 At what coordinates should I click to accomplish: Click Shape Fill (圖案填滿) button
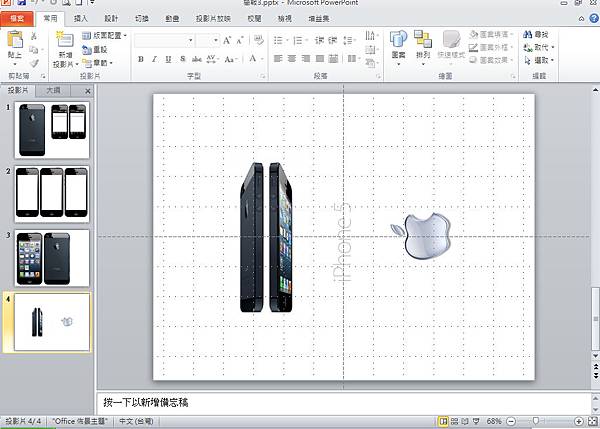[491, 34]
